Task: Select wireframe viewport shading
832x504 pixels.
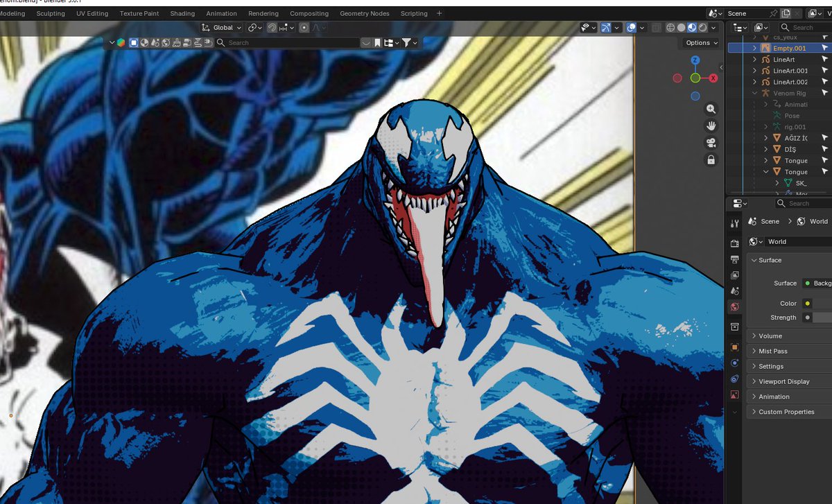Action: pyautogui.click(x=670, y=28)
